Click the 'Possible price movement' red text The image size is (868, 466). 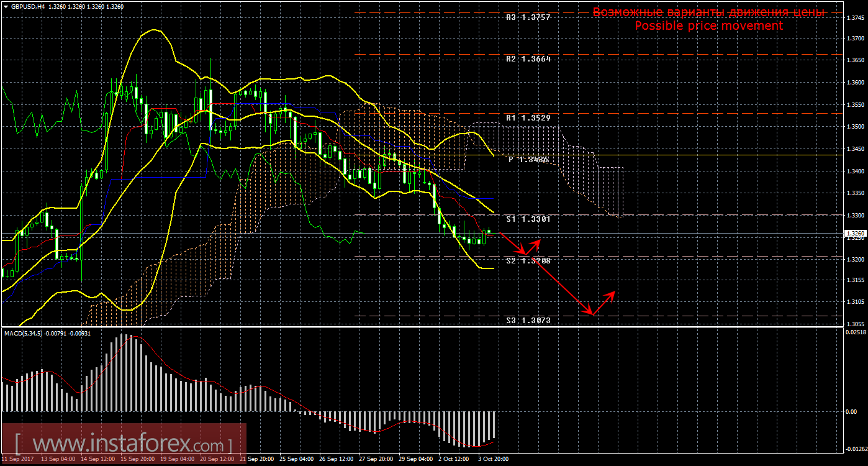pyautogui.click(x=708, y=26)
